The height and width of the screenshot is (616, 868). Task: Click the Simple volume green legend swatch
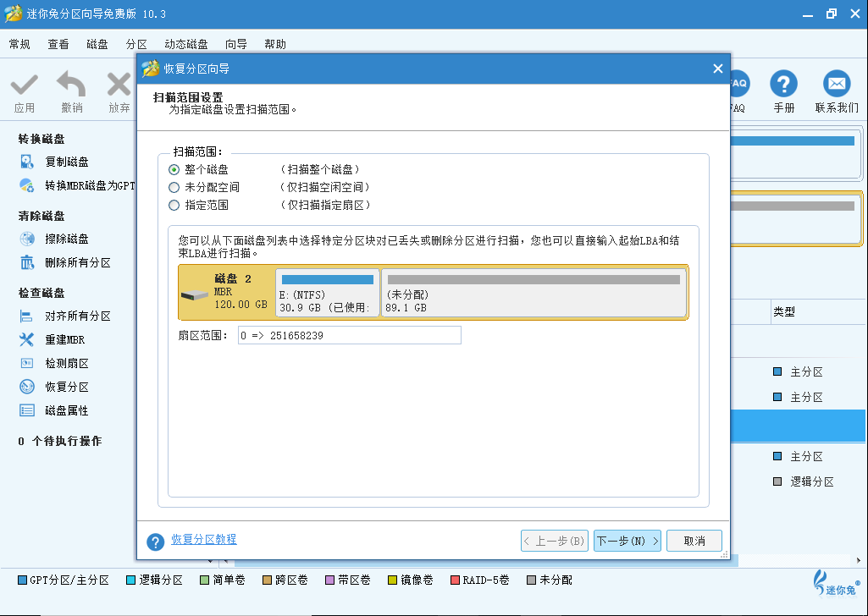click(x=204, y=580)
